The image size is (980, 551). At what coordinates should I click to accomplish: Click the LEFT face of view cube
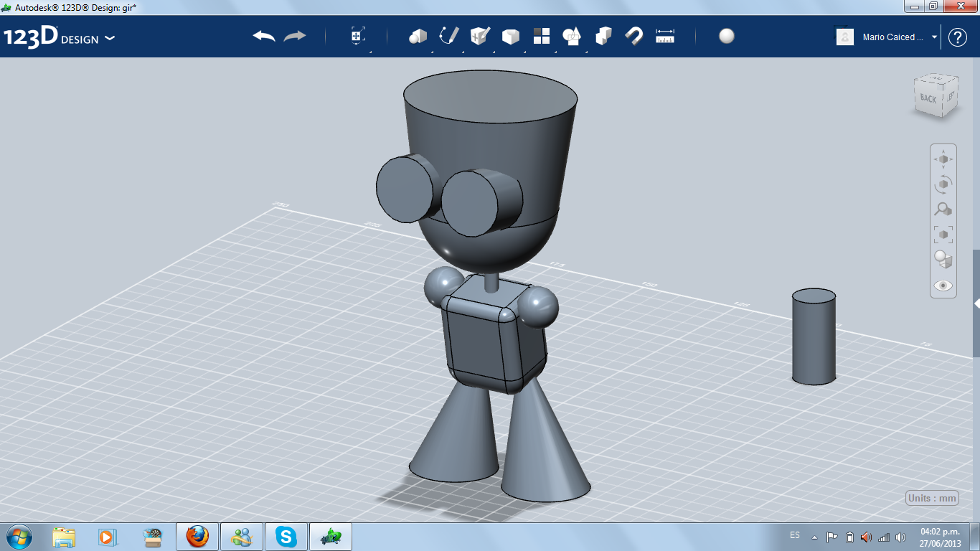tap(950, 95)
